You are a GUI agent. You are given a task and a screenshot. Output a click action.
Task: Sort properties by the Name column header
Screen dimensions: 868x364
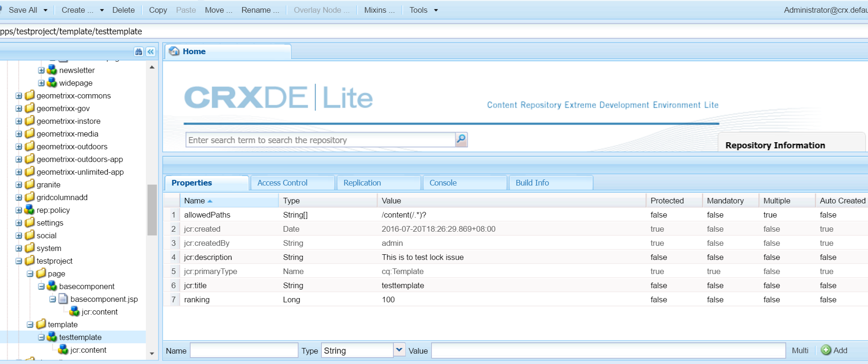point(229,201)
